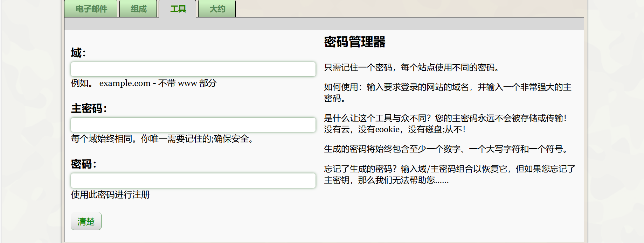The height and width of the screenshot is (243, 644).
Task: Click the paragraph starting '是什么让这个工具与众不同?'
Action: pos(446,124)
